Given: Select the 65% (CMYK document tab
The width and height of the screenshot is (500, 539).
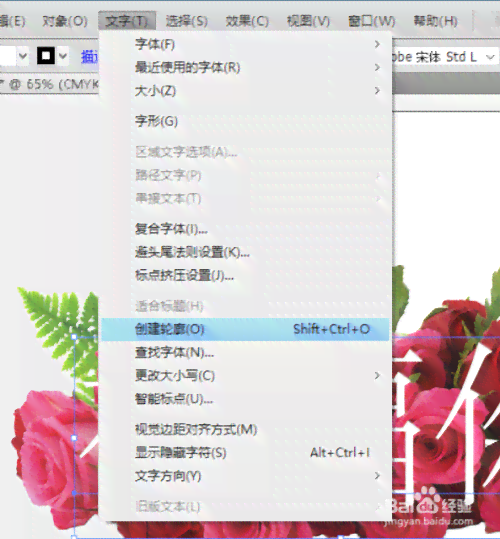Looking at the screenshot, I should (x=50, y=84).
